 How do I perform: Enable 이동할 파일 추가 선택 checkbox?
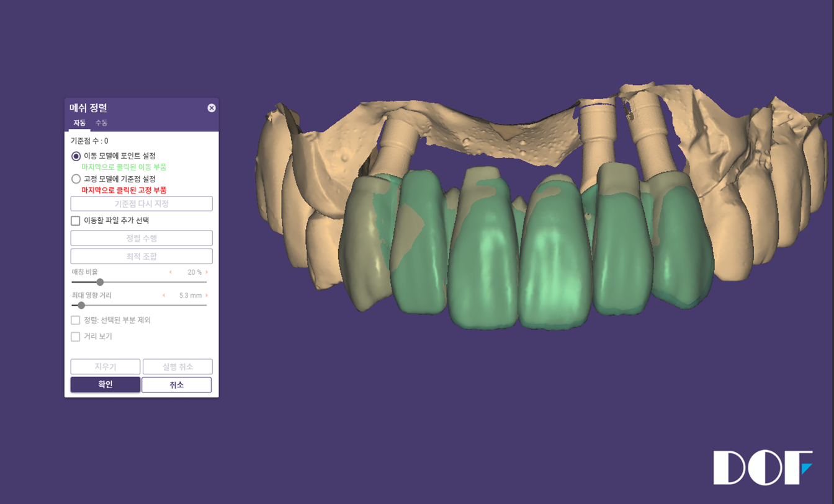point(76,221)
